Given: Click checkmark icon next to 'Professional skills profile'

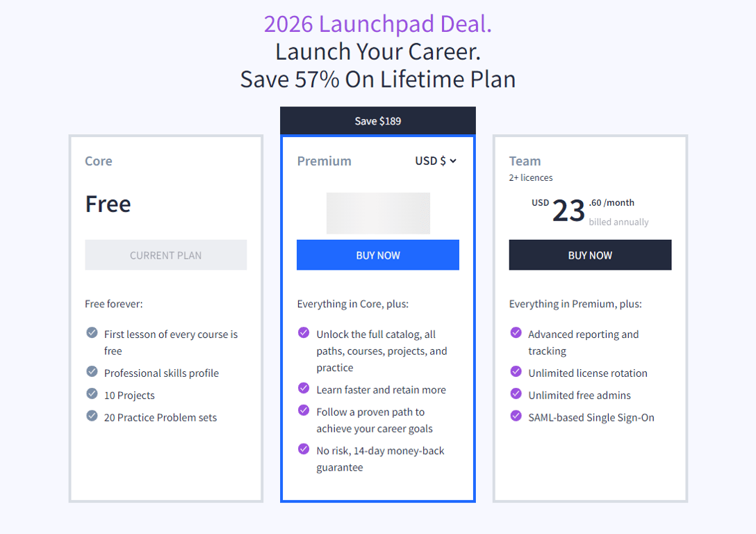Looking at the screenshot, I should click(x=92, y=371).
